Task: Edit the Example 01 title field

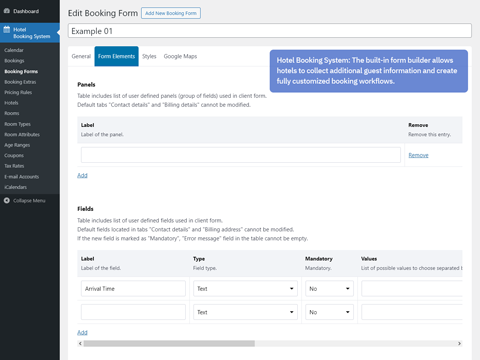Action: (x=270, y=31)
